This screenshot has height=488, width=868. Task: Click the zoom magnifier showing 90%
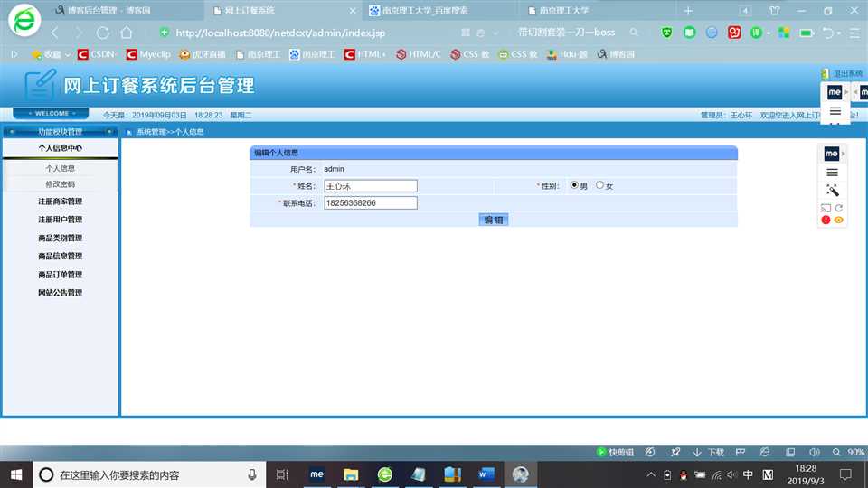(x=836, y=452)
